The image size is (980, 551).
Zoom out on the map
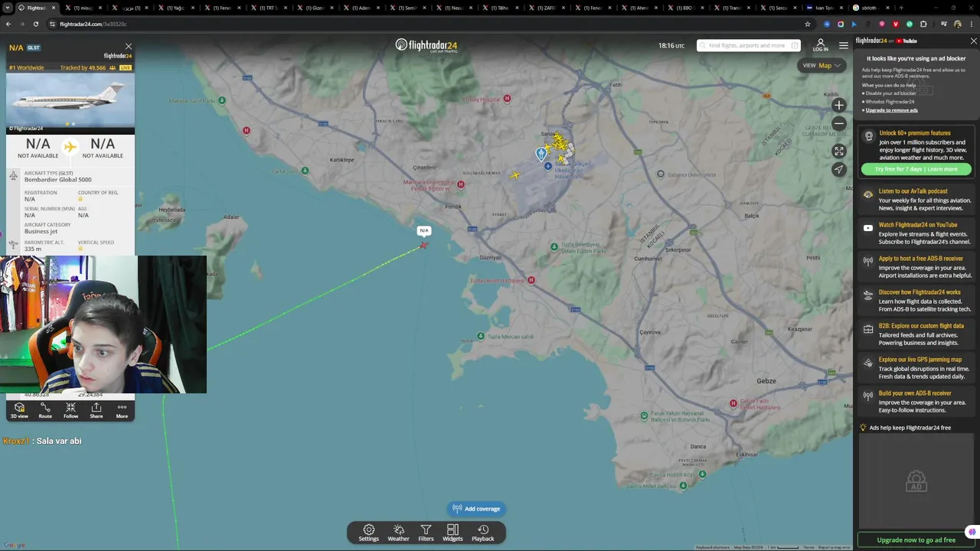[x=839, y=123]
